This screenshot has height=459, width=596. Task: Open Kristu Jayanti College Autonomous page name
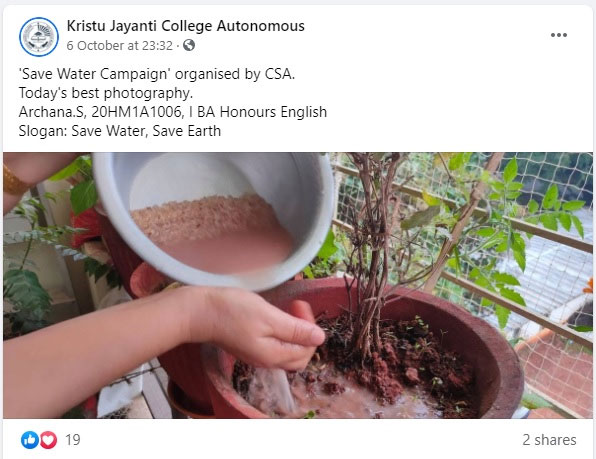coord(185,26)
